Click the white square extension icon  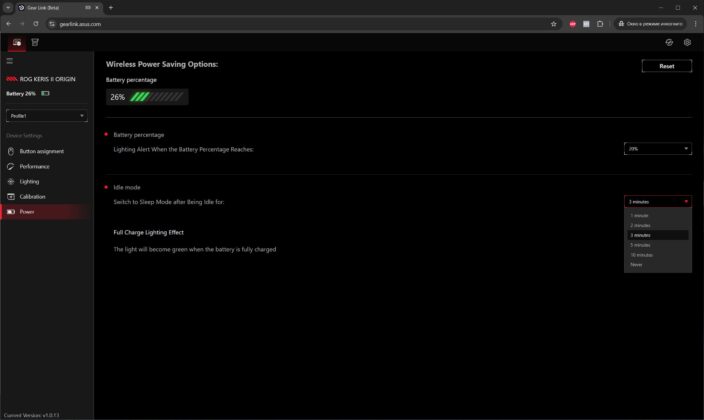pyautogui.click(x=586, y=24)
